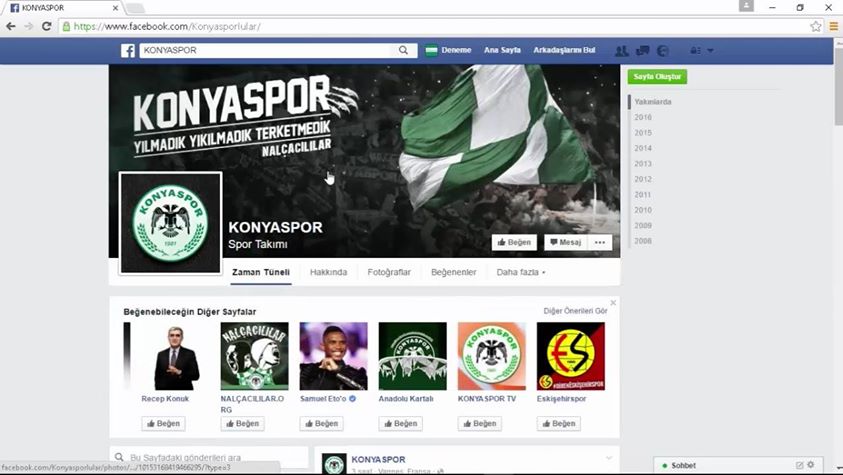
Task: Open Konyaspor profile picture
Action: (170, 223)
